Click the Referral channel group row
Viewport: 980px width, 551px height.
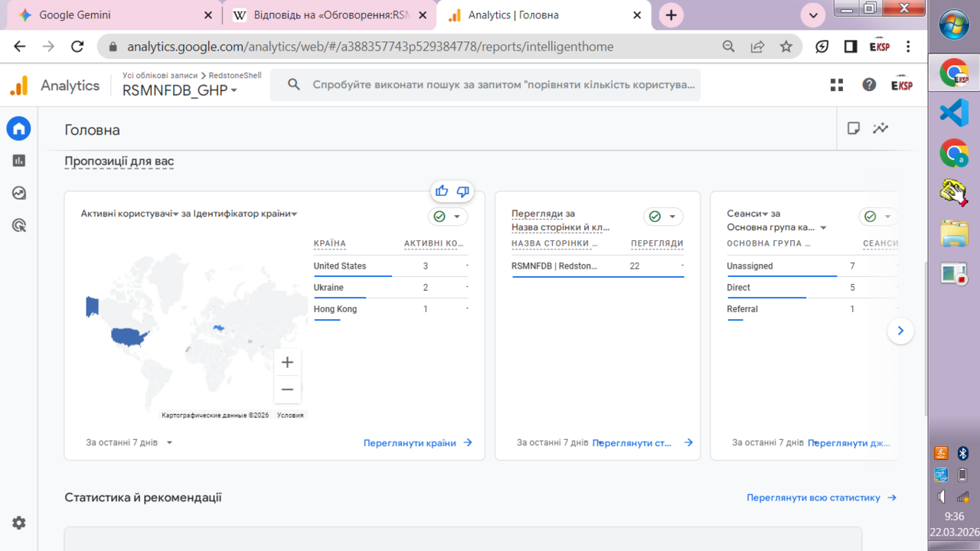[812, 309]
